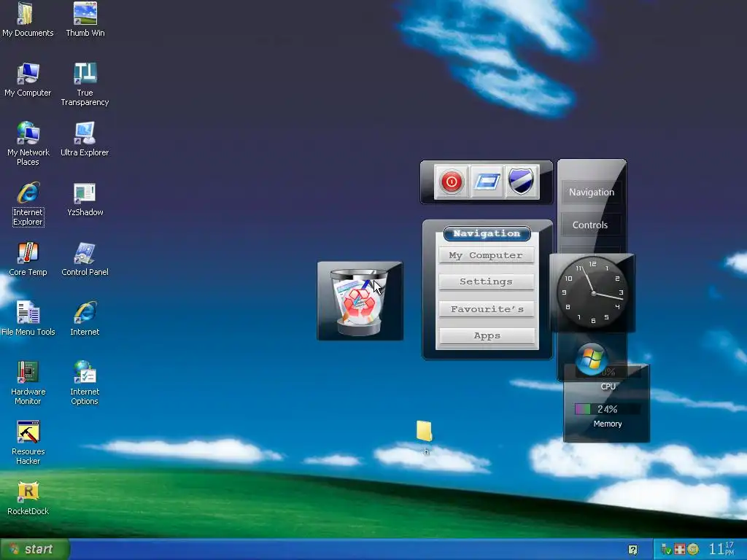Click the YzShadow desktop icon

(85, 200)
